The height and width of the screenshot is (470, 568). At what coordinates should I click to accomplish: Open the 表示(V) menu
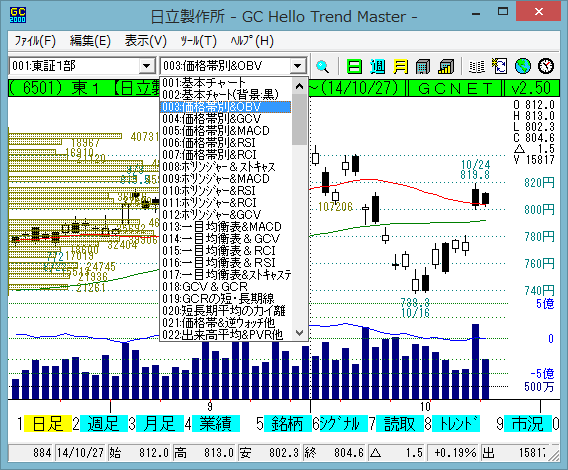pos(146,41)
